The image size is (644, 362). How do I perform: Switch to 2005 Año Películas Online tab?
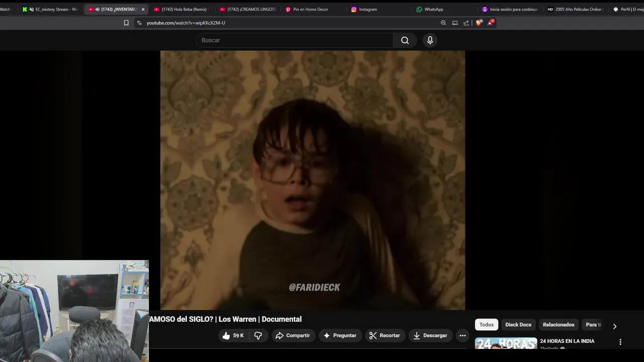click(x=576, y=9)
